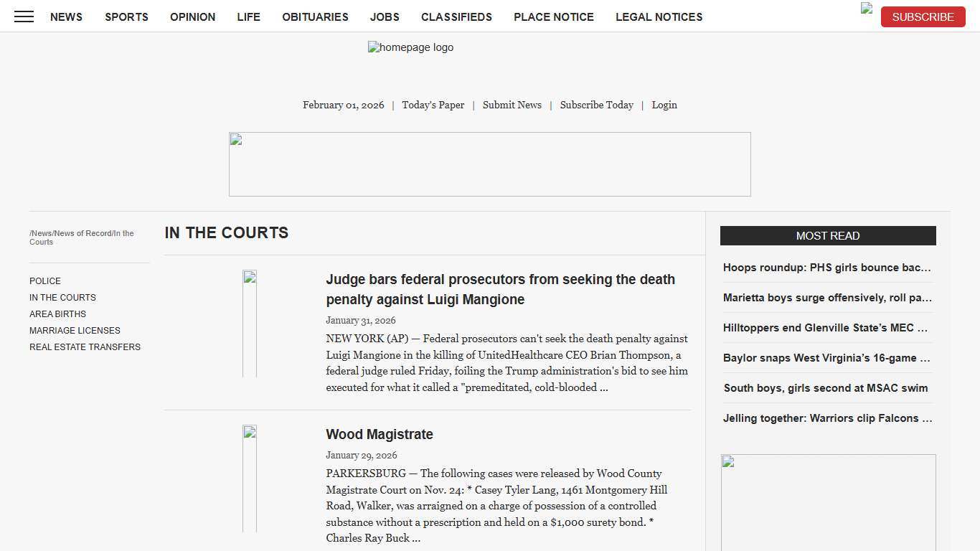Click the Login link

point(664,105)
